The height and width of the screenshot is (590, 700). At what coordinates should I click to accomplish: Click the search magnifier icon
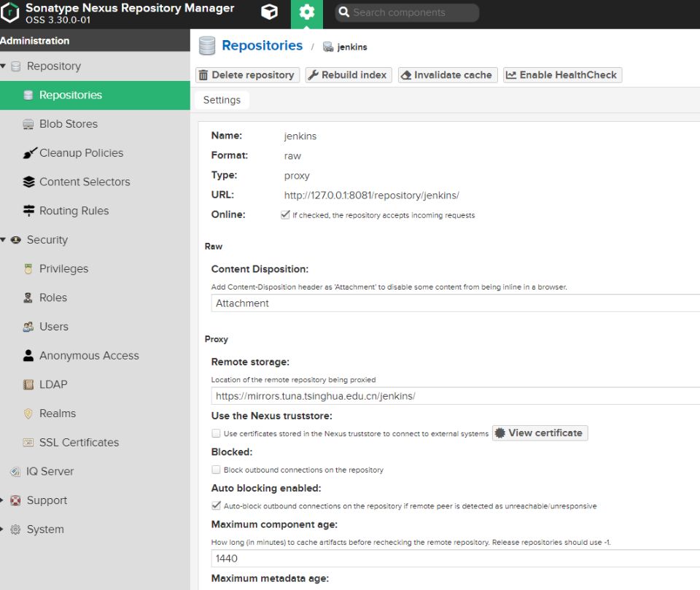tap(343, 12)
